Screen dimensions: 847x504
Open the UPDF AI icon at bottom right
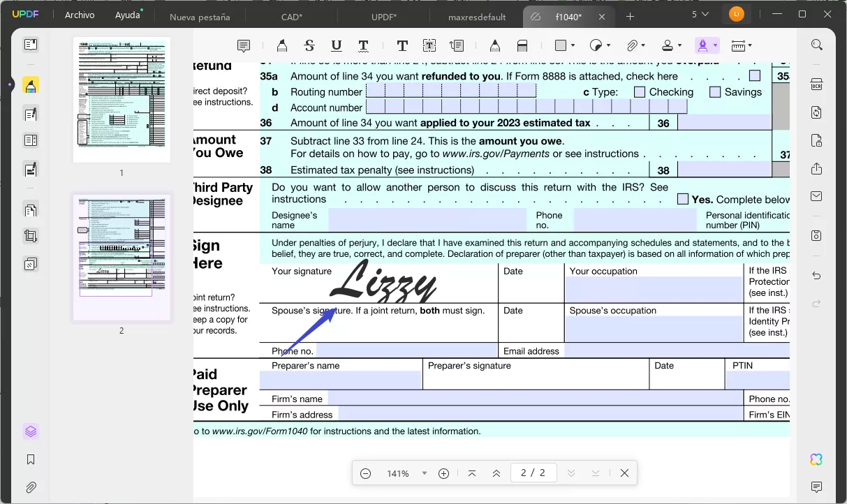pos(816,459)
